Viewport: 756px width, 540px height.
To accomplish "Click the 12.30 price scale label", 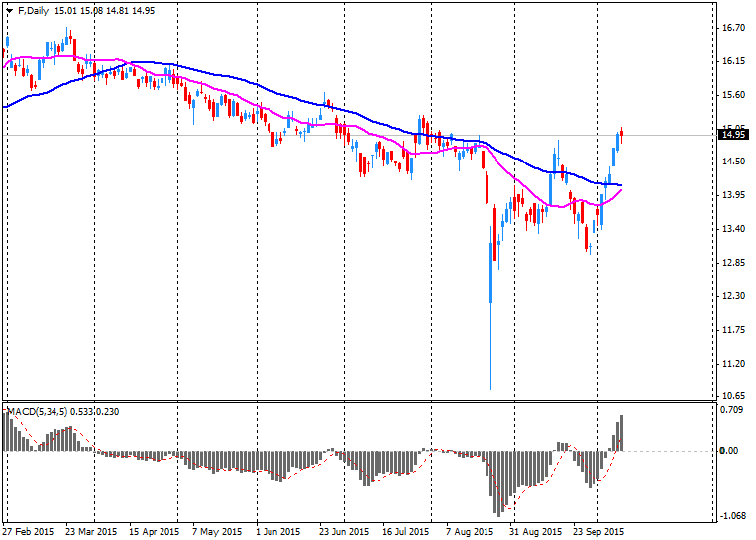I will tap(734, 296).
